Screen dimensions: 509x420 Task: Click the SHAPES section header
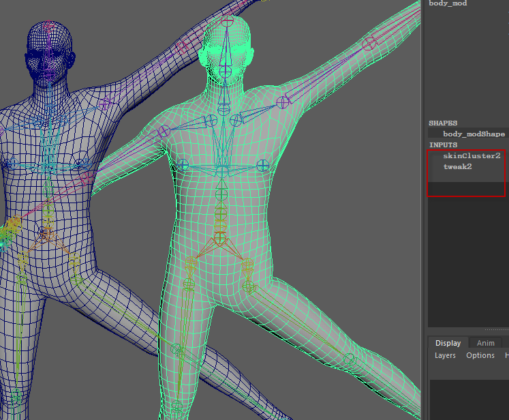click(443, 123)
